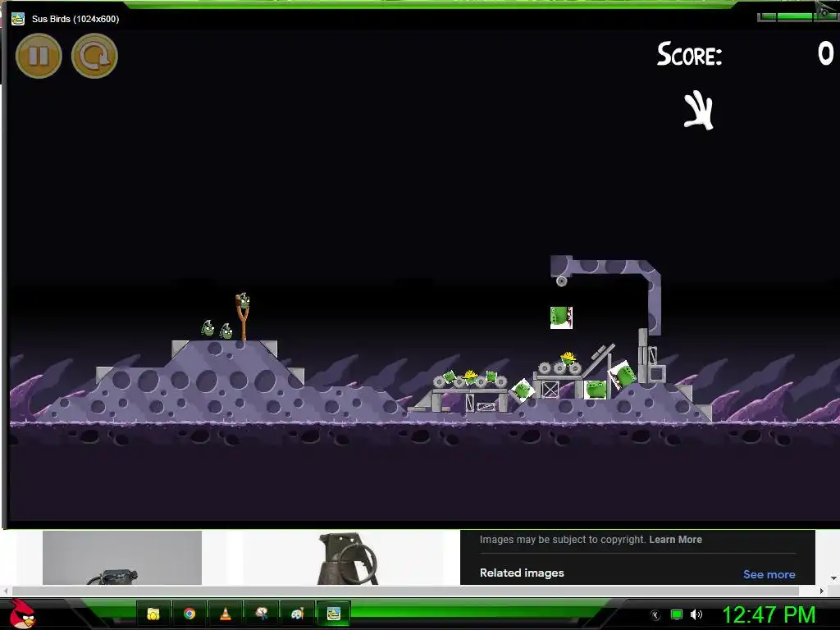Image resolution: width=840 pixels, height=630 pixels.
Task: Click the crane pulley wheel
Action: pos(561,281)
